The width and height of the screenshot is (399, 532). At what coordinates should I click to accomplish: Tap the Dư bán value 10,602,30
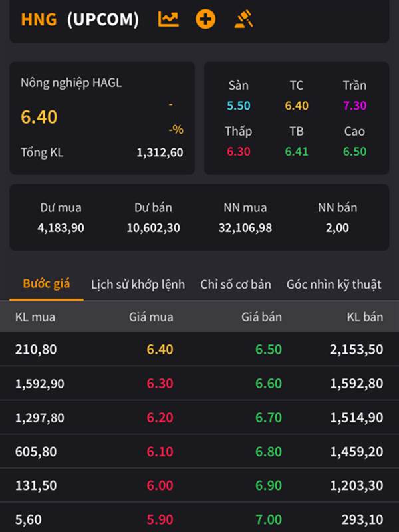pyautogui.click(x=153, y=228)
